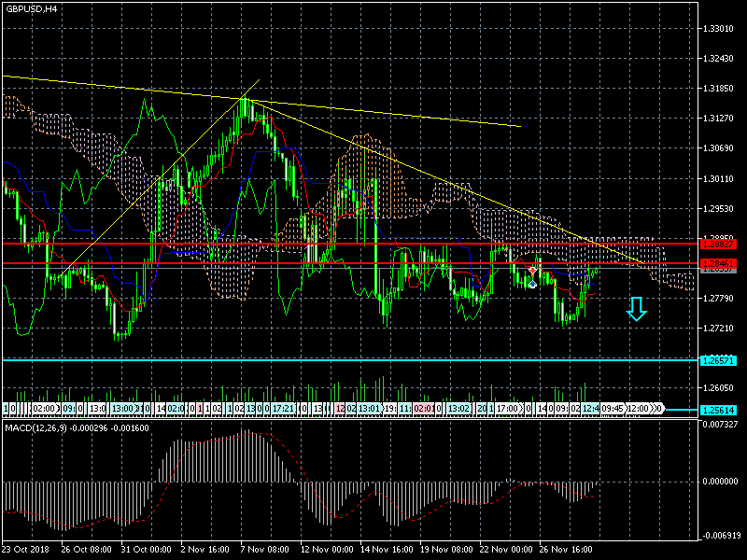Screen dimensions: 747x560
Task: Click the 0.007327 MACD scale value
Action: click(x=720, y=425)
